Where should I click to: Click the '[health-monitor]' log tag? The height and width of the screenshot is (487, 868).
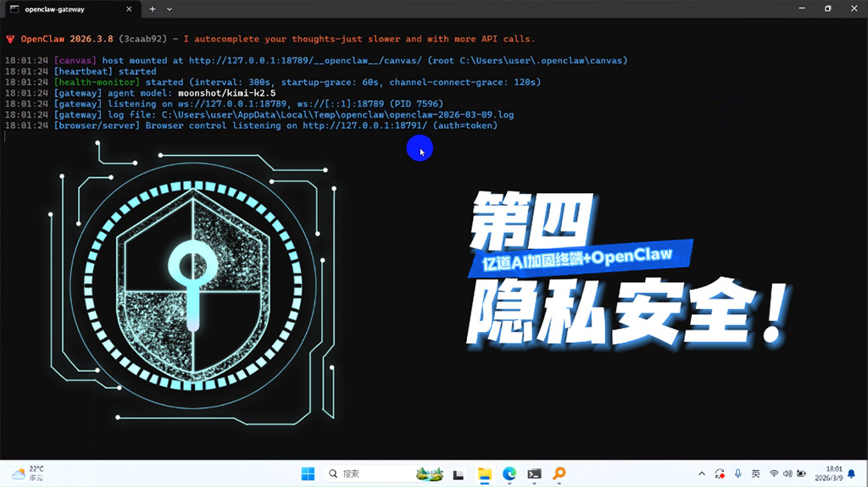pyautogui.click(x=97, y=82)
